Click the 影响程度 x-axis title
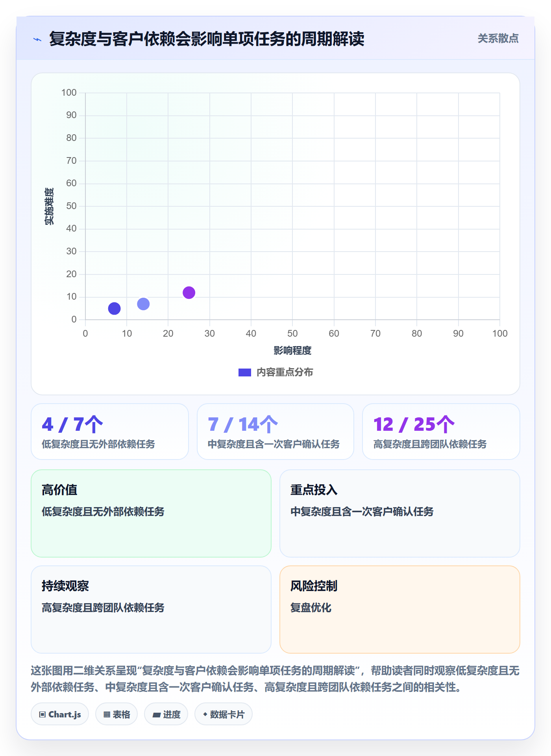Viewport: 551px width, 756px height. (292, 350)
